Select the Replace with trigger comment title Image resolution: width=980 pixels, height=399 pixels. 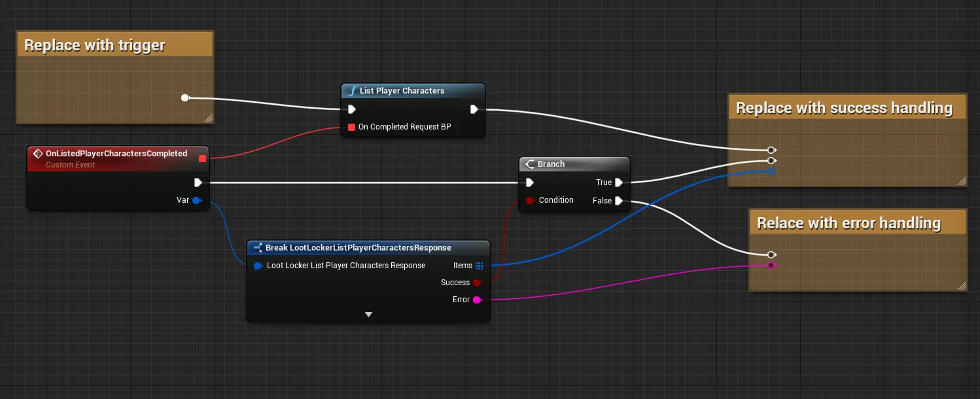(x=95, y=45)
